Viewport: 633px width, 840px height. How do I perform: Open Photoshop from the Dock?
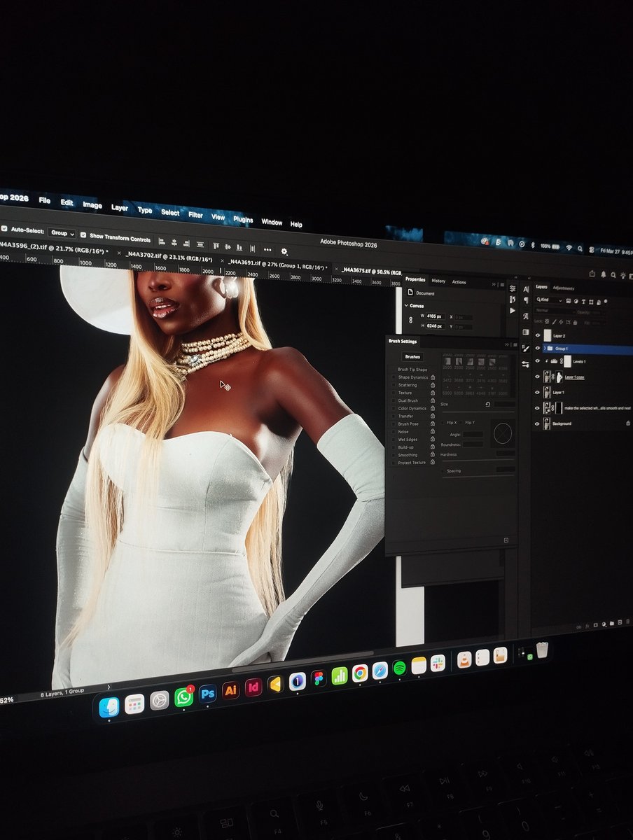point(207,693)
